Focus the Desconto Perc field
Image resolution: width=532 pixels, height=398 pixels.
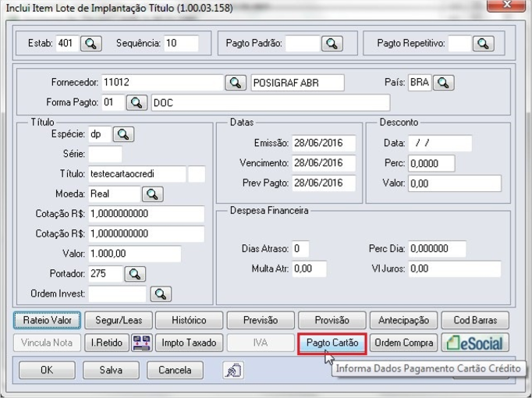tap(431, 164)
